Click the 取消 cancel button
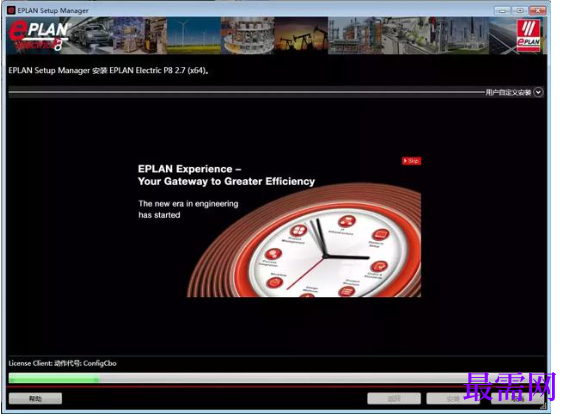 (518, 399)
